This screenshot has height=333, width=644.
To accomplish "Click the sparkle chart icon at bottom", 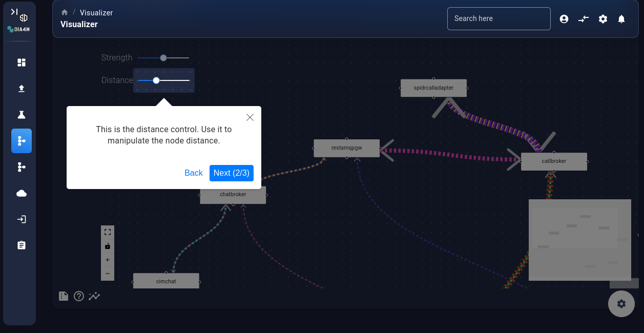I will tap(94, 296).
